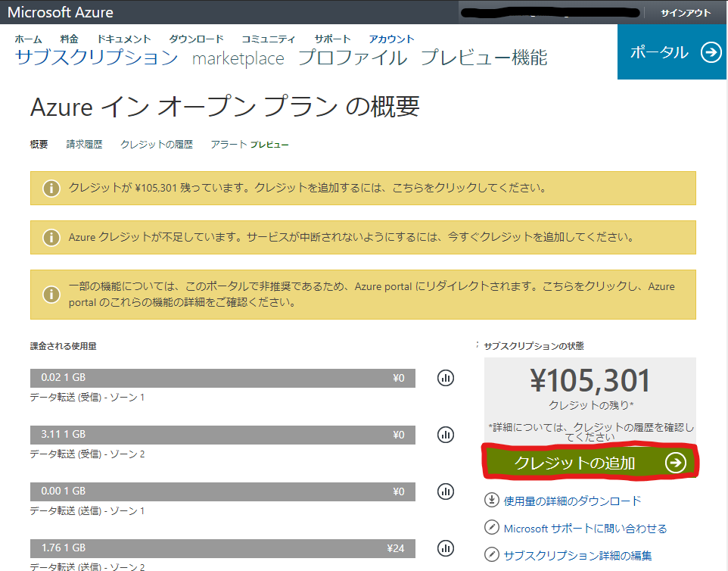
Task: Click 使用量の詳細のダウンロード link
Action: click(x=572, y=501)
